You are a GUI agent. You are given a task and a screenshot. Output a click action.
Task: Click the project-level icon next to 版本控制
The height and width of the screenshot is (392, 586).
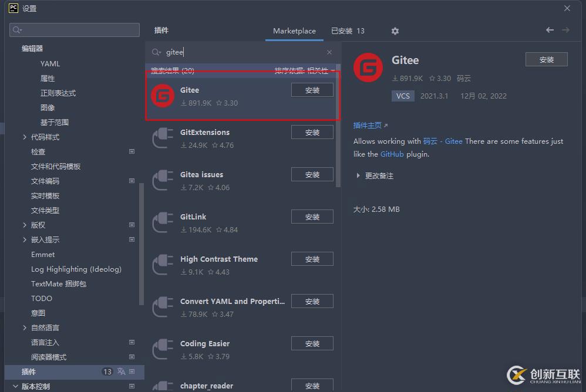132,386
